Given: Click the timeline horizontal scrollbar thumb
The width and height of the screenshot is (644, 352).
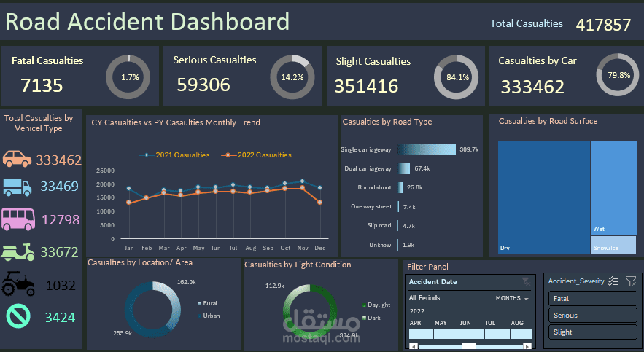Looking at the screenshot, I should coord(469,346).
